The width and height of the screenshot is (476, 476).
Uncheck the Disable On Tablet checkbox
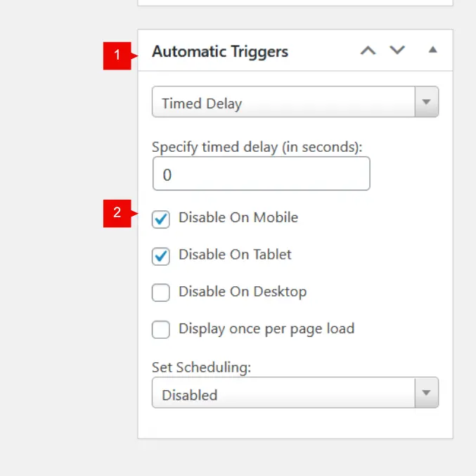point(161,256)
